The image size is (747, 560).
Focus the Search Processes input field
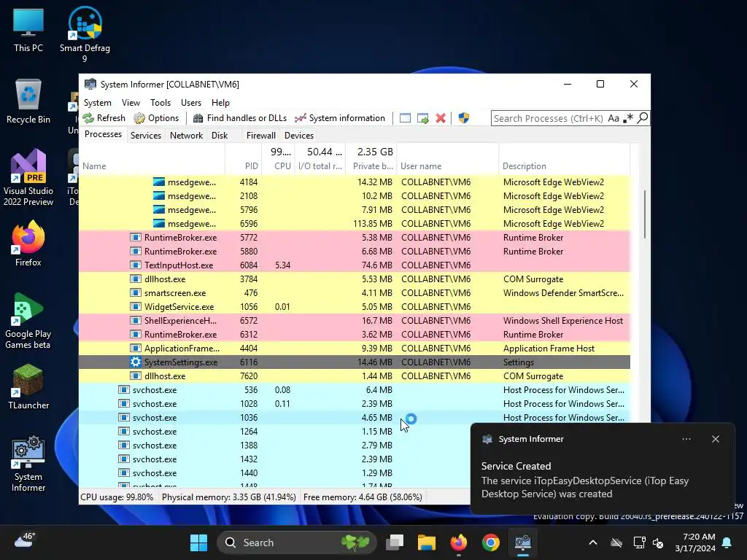click(x=549, y=118)
